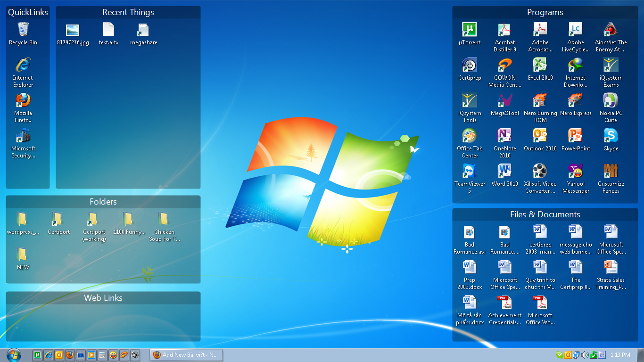Click the "Web Links" fence title
This screenshot has width=644, height=362.
pos(103,298)
